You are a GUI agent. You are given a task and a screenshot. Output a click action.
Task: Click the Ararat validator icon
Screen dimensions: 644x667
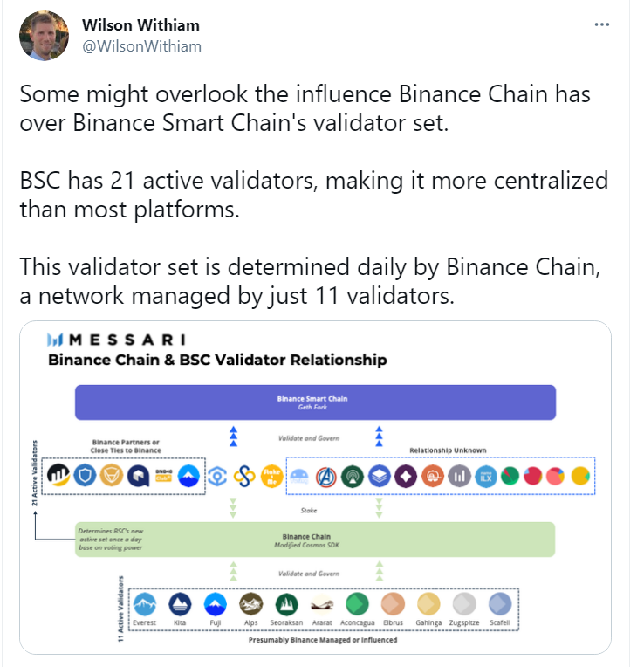(x=322, y=604)
